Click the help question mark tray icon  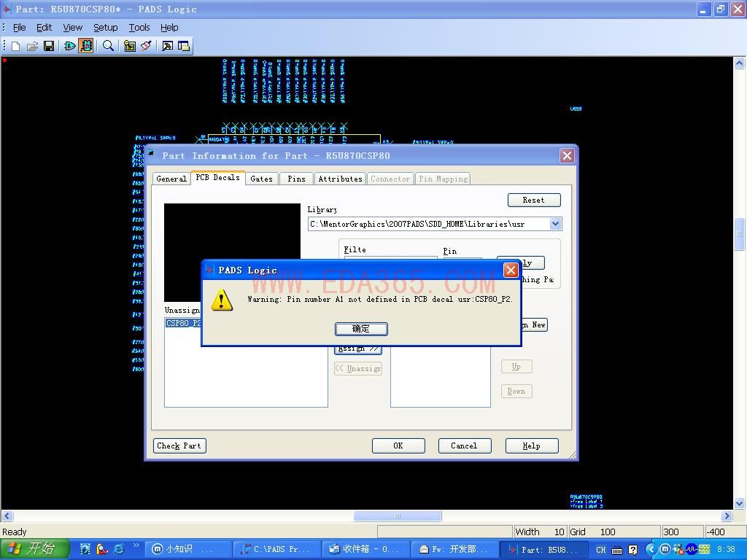coord(632,550)
